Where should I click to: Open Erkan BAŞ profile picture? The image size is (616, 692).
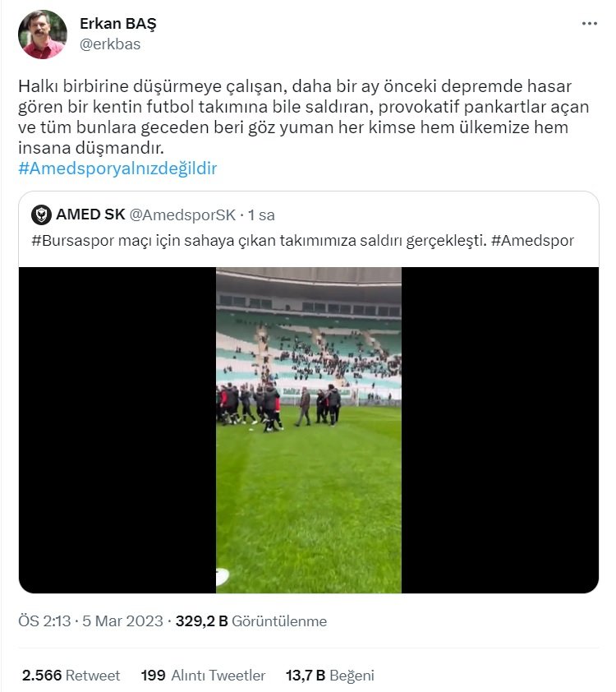click(43, 35)
